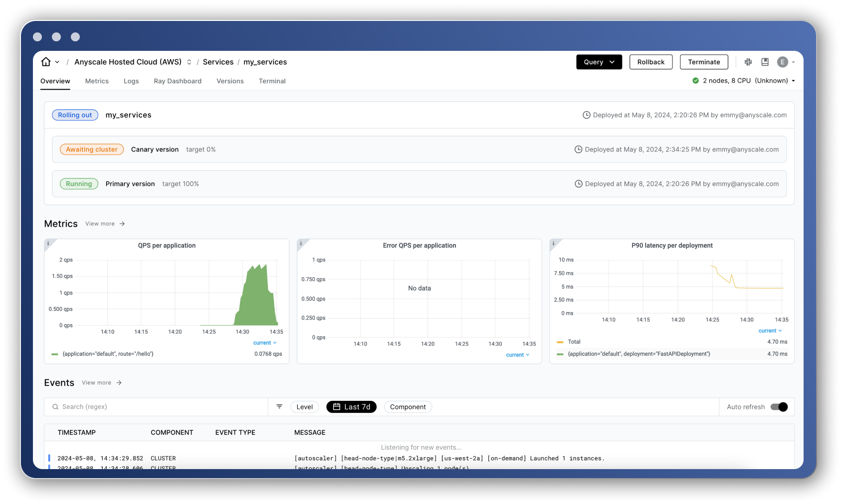Open the Query dropdown button
This screenshot has width=842, height=504.
[599, 62]
